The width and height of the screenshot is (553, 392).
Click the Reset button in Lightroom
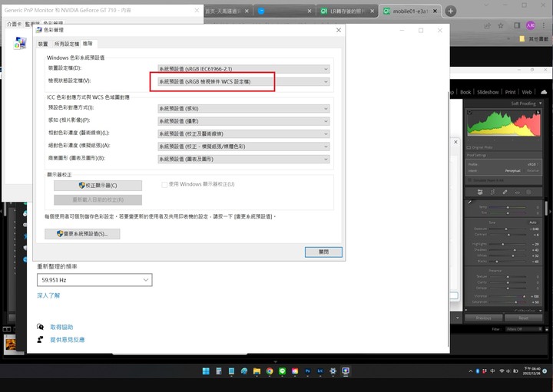coord(523,318)
